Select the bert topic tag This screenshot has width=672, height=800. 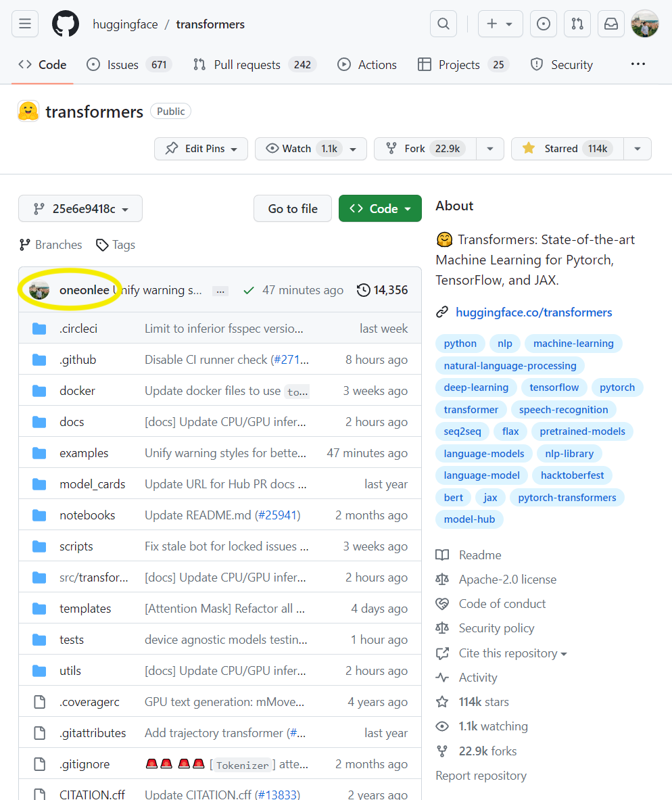click(x=453, y=498)
